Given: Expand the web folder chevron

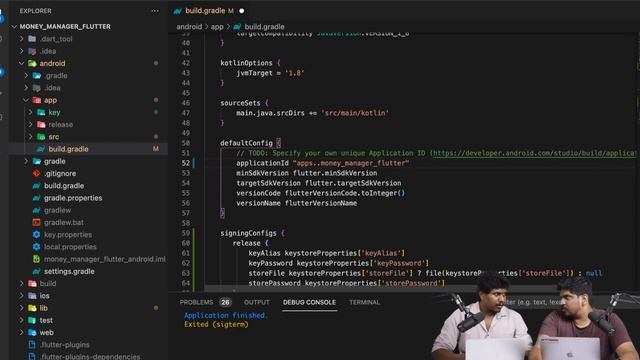Looking at the screenshot, I should point(22,332).
